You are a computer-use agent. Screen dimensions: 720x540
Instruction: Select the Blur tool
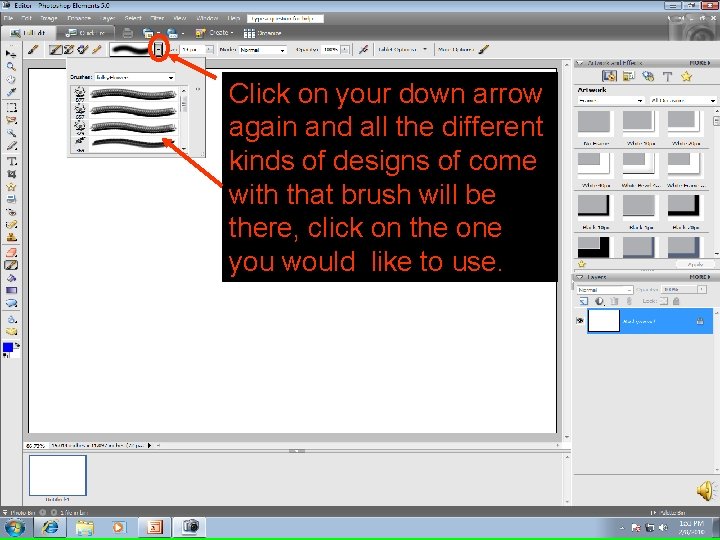point(11,319)
